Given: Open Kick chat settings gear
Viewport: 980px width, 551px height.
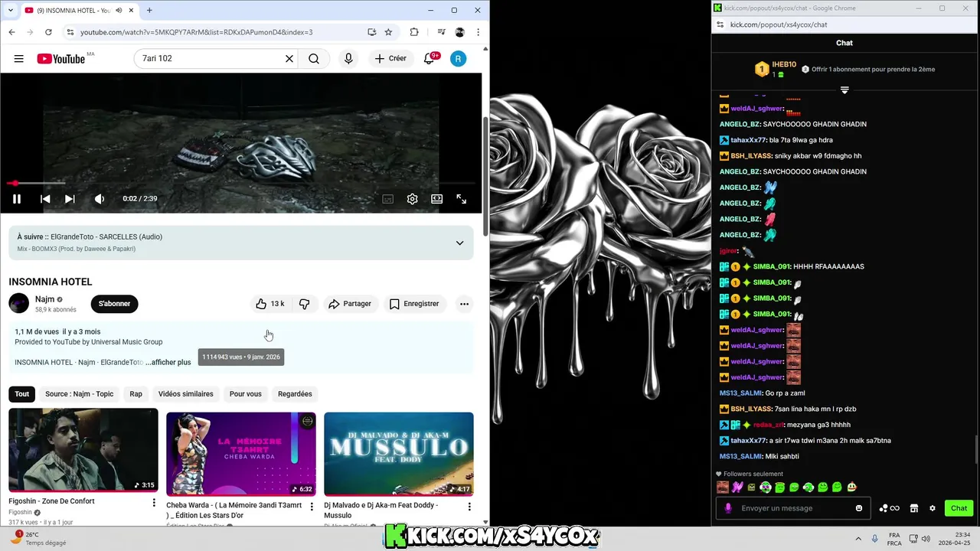Looking at the screenshot, I should coord(933,508).
